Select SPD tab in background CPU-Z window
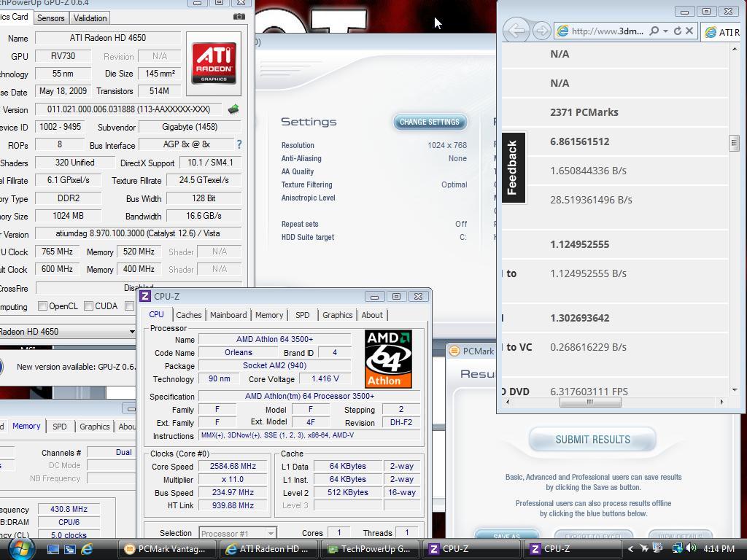The image size is (747, 560). [x=60, y=427]
